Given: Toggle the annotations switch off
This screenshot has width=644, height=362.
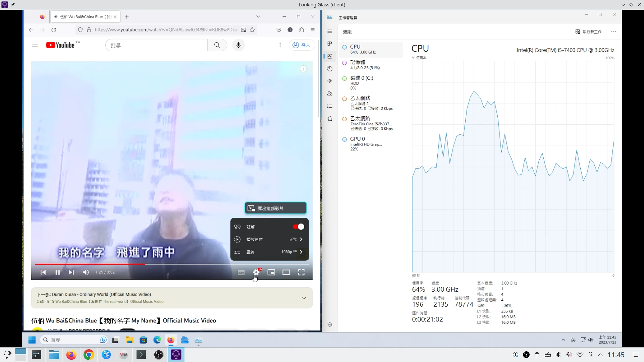Looking at the screenshot, I should (x=298, y=227).
